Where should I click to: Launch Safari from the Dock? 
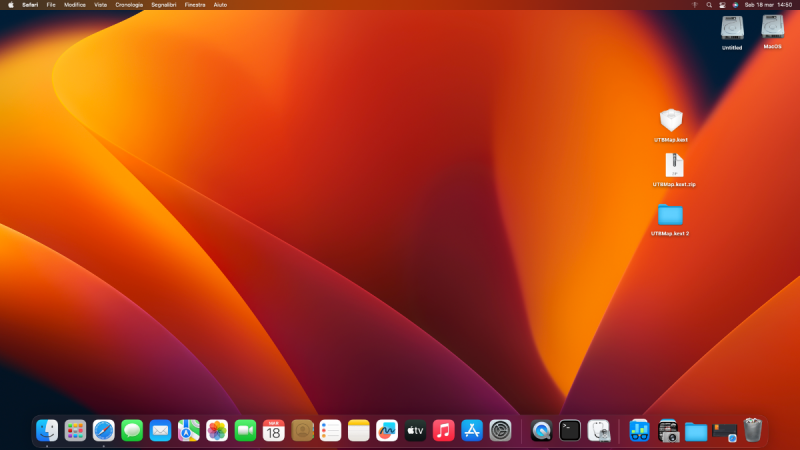[x=103, y=430]
